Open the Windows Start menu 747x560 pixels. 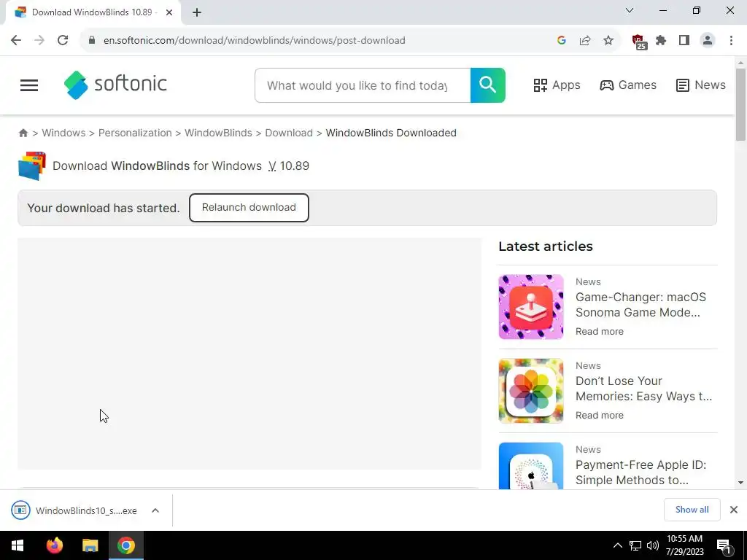[18, 545]
